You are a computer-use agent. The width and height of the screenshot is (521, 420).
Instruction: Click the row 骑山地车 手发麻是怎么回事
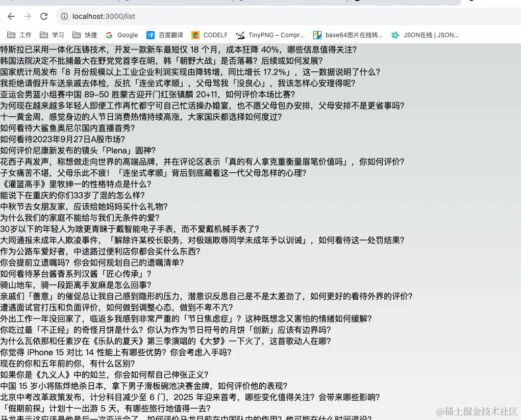(76, 285)
